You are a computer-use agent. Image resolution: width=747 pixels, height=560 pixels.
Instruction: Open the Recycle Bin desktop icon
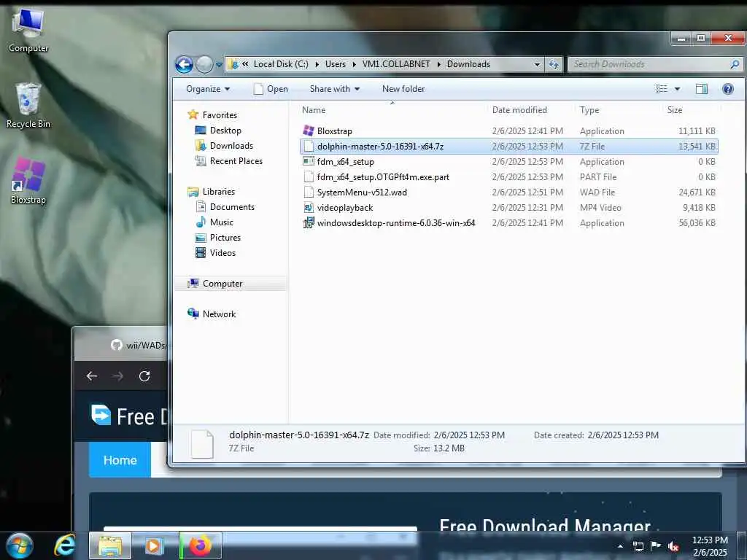click(x=28, y=106)
